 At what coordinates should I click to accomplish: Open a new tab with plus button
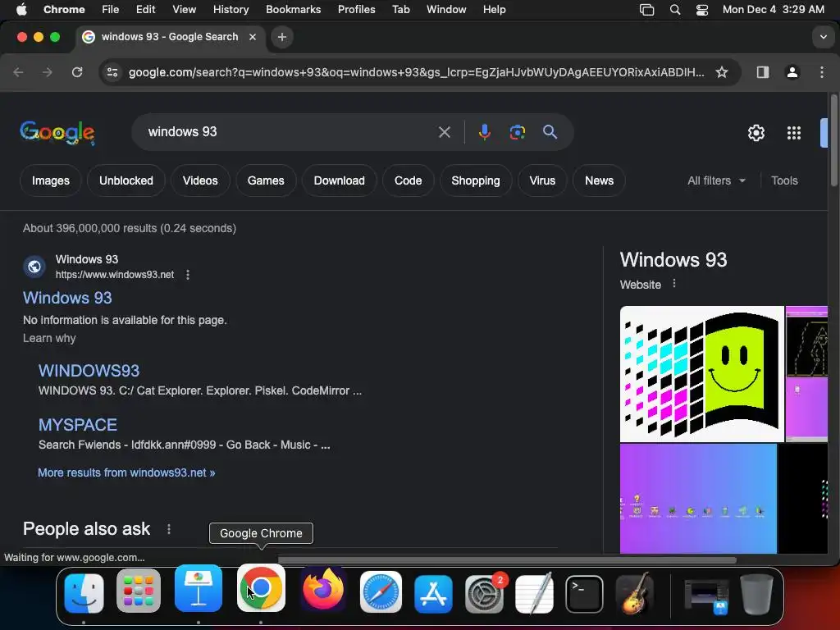(282, 37)
